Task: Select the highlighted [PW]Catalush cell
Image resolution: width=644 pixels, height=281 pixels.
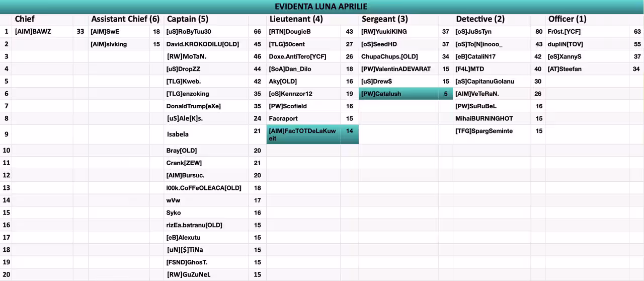Action: pyautogui.click(x=398, y=94)
